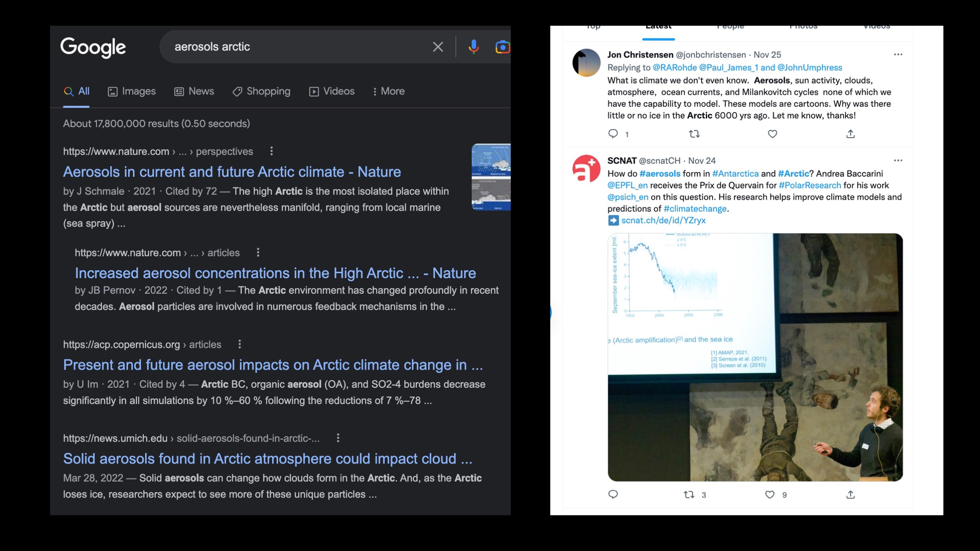The width and height of the screenshot is (980, 551).
Task: Open thumbnail image of first Nature result
Action: 491,177
